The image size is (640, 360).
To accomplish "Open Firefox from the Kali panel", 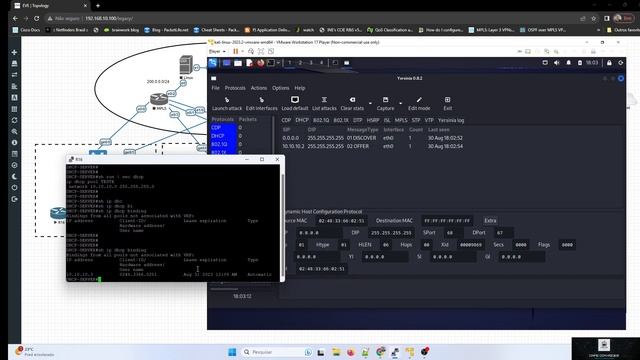I will pyautogui.click(x=260, y=63).
